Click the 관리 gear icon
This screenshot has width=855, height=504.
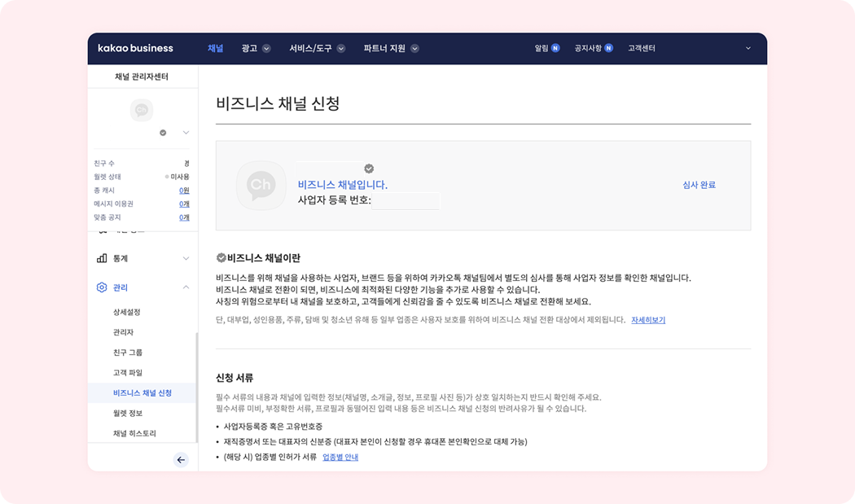point(102,287)
